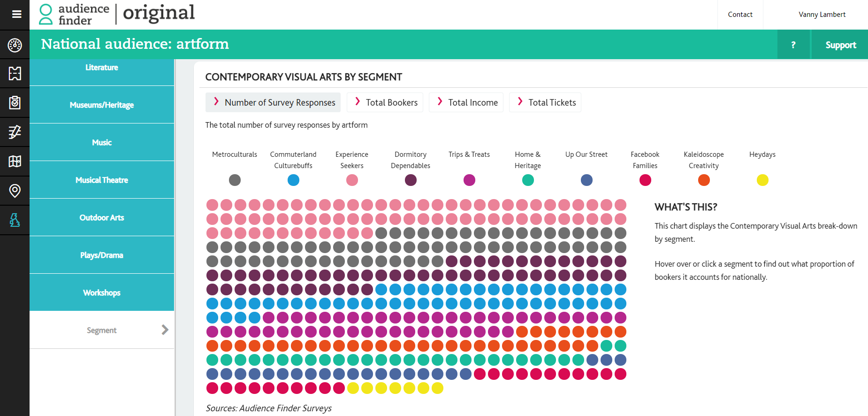Click Contemporary Visual Arts By Segment heading
This screenshot has width=868, height=416.
pos(304,77)
